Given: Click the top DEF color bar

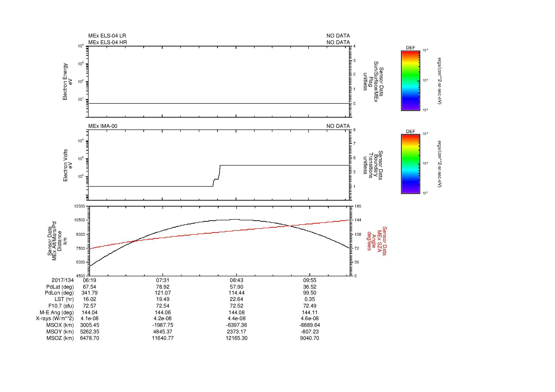Looking at the screenshot, I should coord(410,80).
